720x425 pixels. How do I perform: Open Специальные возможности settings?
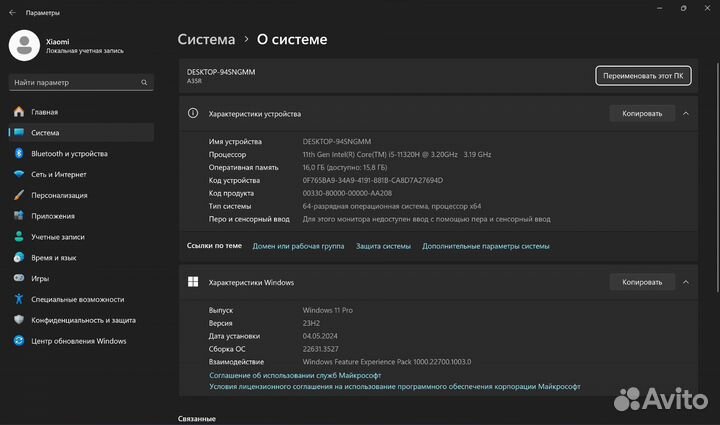point(81,299)
